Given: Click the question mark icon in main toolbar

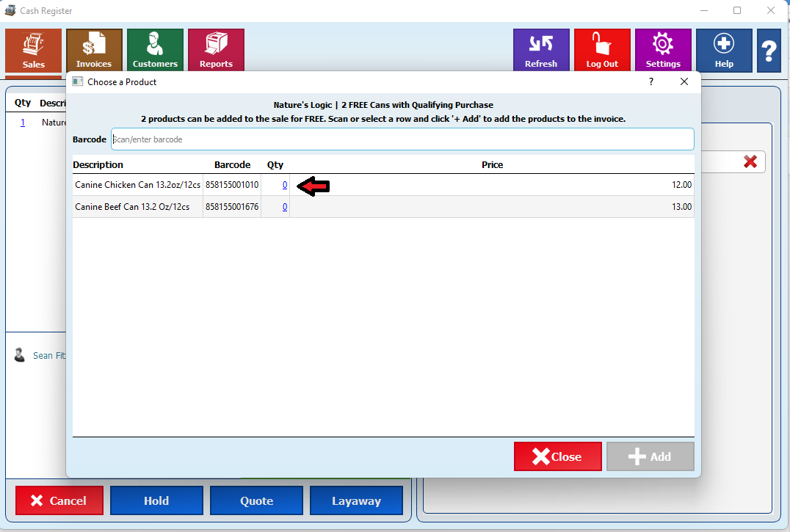Looking at the screenshot, I should click(x=769, y=51).
